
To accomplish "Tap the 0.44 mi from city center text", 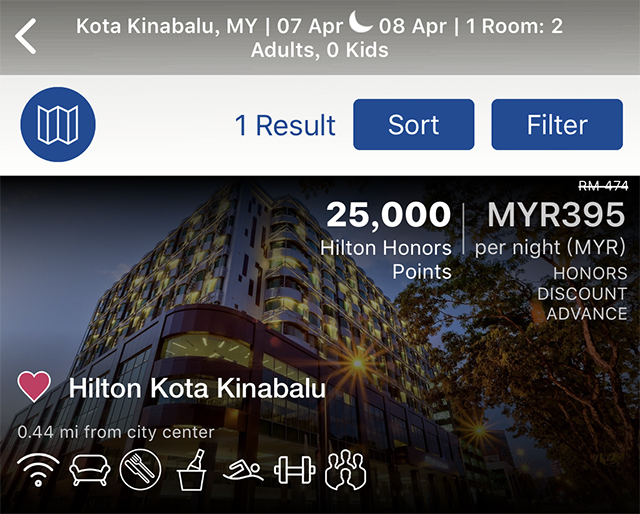I will (116, 432).
